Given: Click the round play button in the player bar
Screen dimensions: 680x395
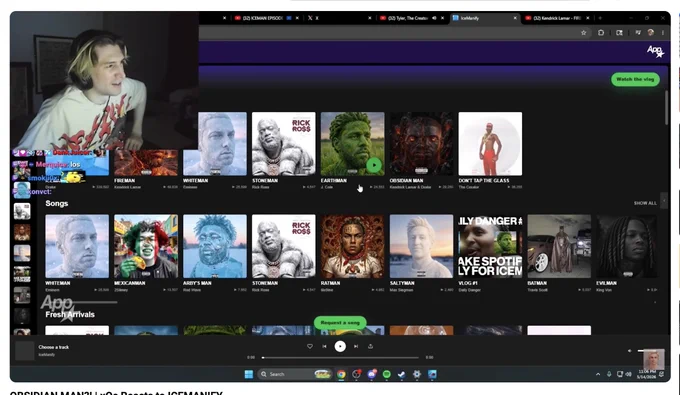Looking at the screenshot, I should [x=340, y=346].
